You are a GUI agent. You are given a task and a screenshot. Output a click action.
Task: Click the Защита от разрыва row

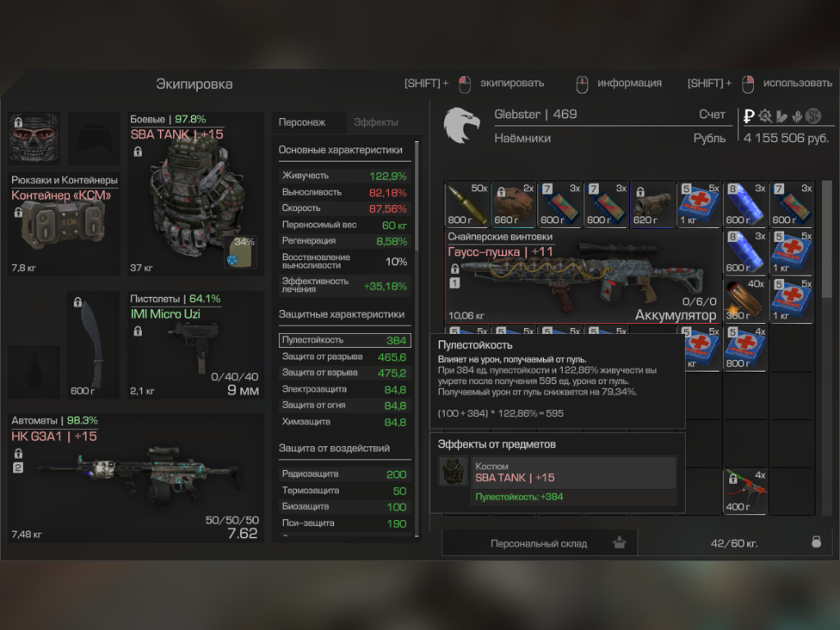[345, 357]
